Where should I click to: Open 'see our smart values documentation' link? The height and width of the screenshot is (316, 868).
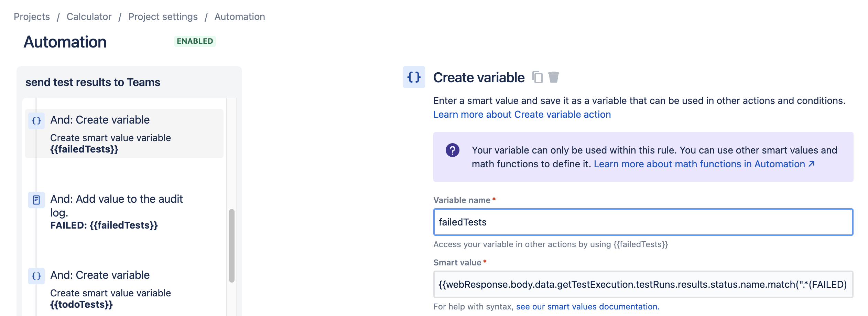[x=588, y=306]
